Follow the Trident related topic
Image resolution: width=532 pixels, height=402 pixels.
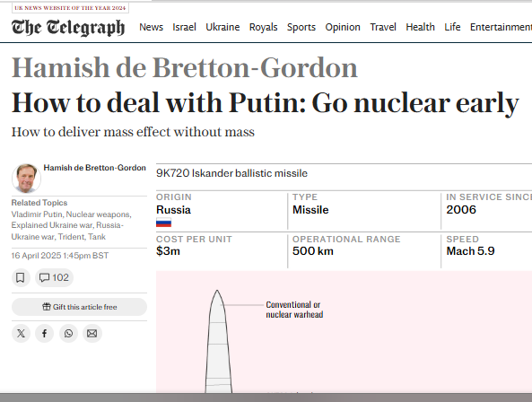(71, 237)
